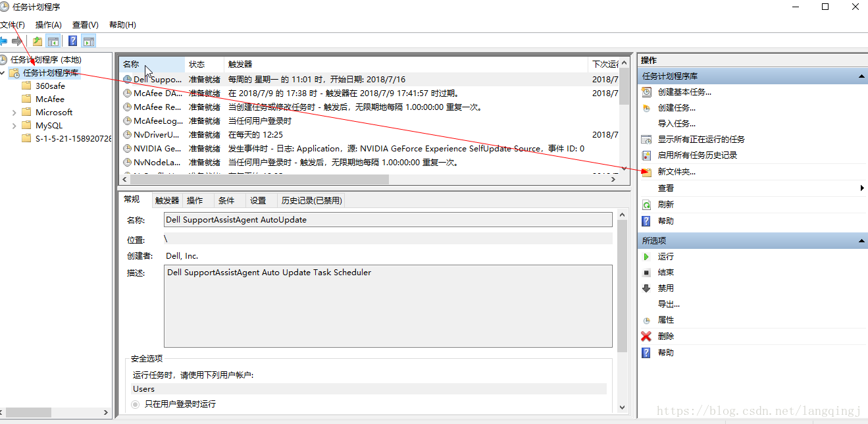The image size is (868, 424).
Task: Click the 显示所有正在运行的任务 icon
Action: 646,140
